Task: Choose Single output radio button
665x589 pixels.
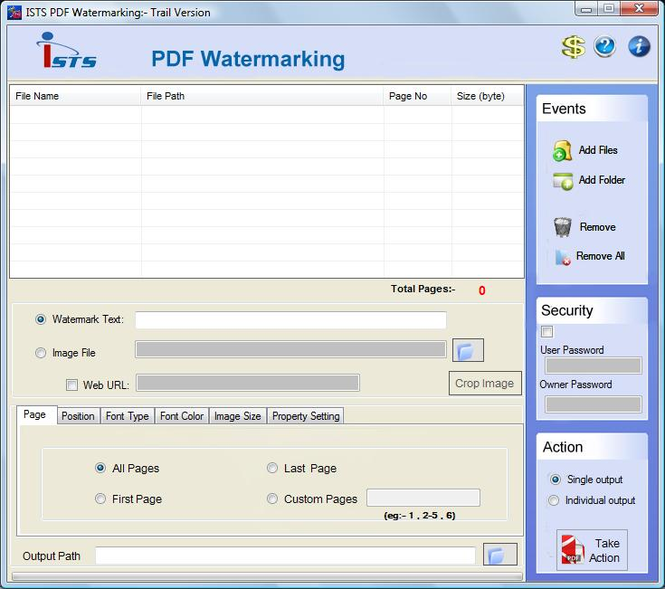Action: [x=555, y=479]
